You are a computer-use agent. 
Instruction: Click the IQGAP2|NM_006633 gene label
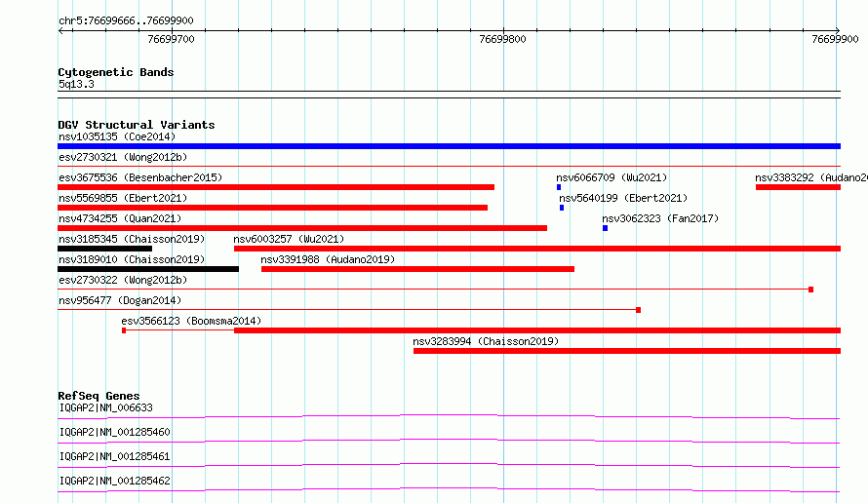point(105,407)
